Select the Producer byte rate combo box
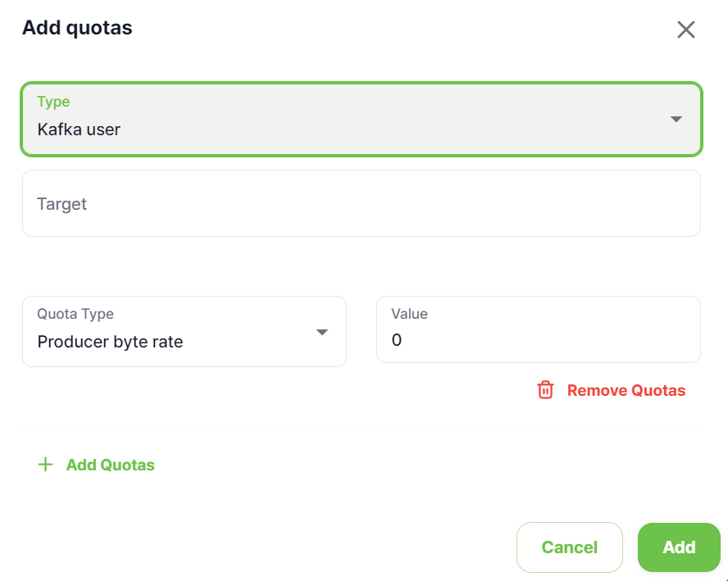 (184, 331)
